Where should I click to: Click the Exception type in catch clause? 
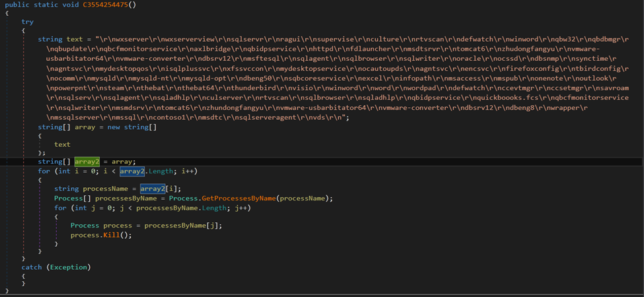(68, 267)
